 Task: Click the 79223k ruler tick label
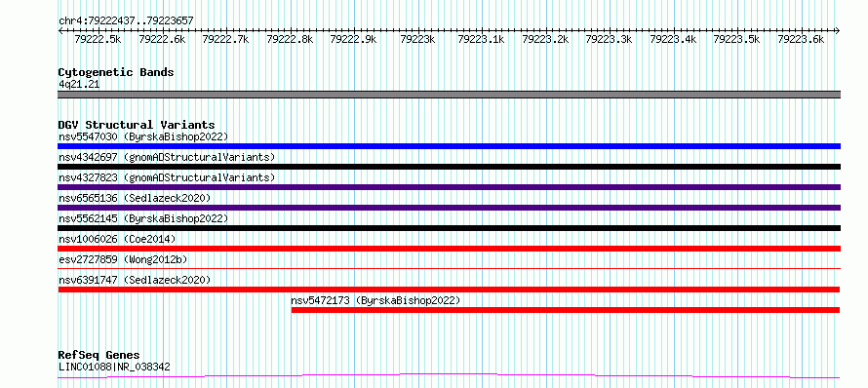click(418, 39)
